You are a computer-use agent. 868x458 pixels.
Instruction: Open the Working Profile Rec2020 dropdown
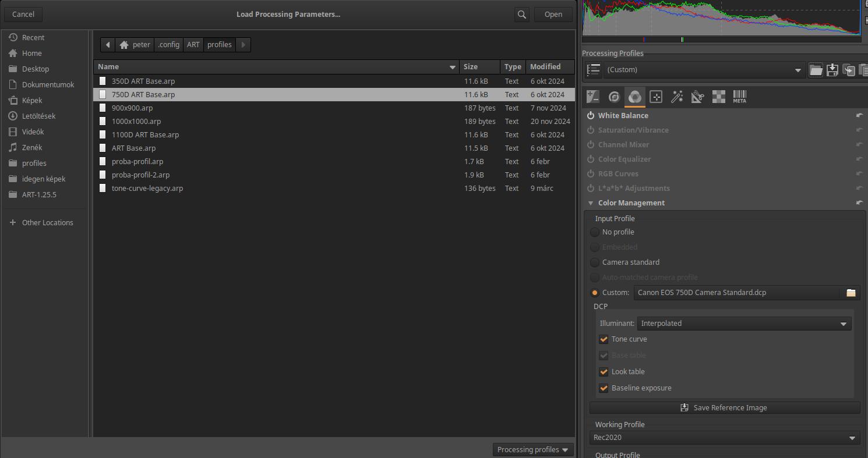pos(725,438)
